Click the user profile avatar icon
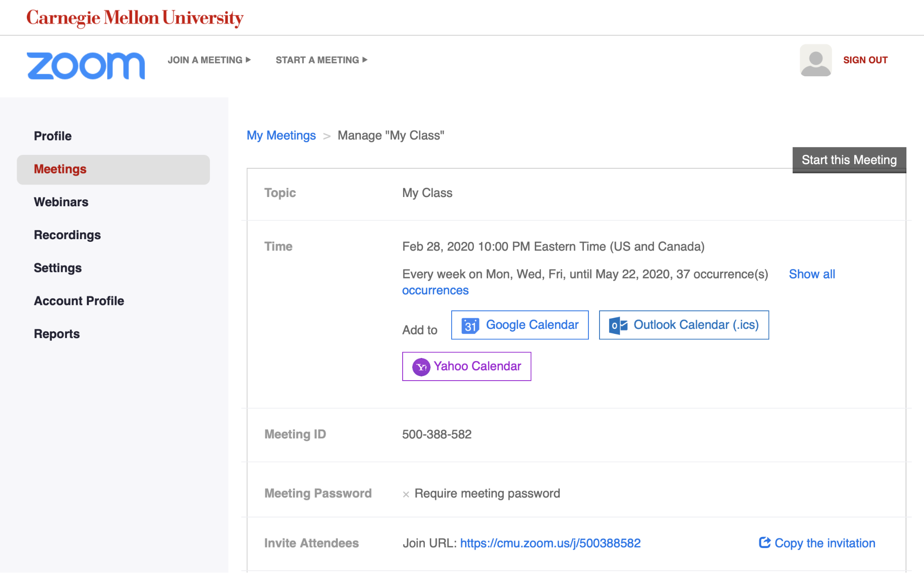Viewport: 924px width, 573px height. pyautogui.click(x=813, y=60)
